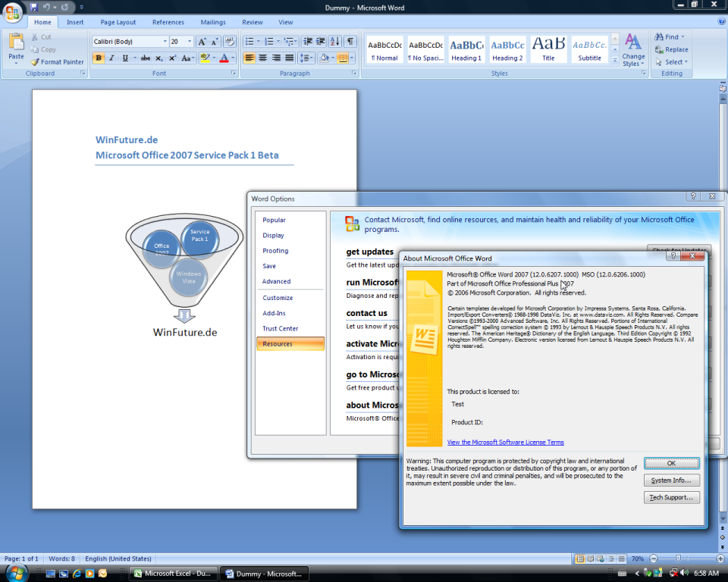This screenshot has width=728, height=582.
Task: Select the Format Painter tool
Action: click(x=58, y=62)
